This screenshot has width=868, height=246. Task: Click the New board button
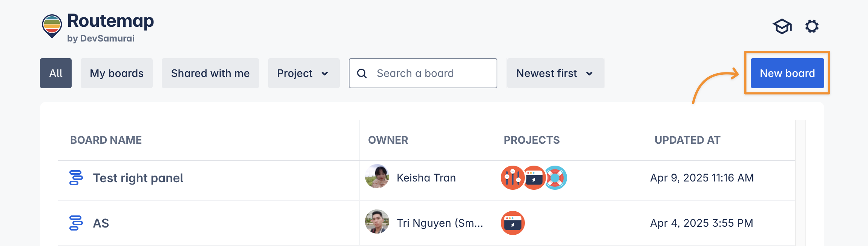click(787, 73)
